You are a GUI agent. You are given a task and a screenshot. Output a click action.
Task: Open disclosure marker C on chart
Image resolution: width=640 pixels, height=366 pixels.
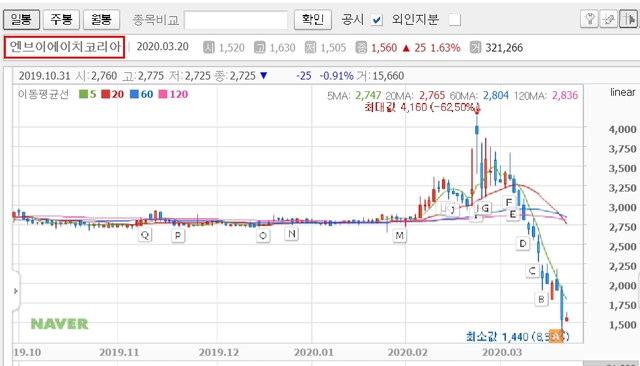(532, 271)
